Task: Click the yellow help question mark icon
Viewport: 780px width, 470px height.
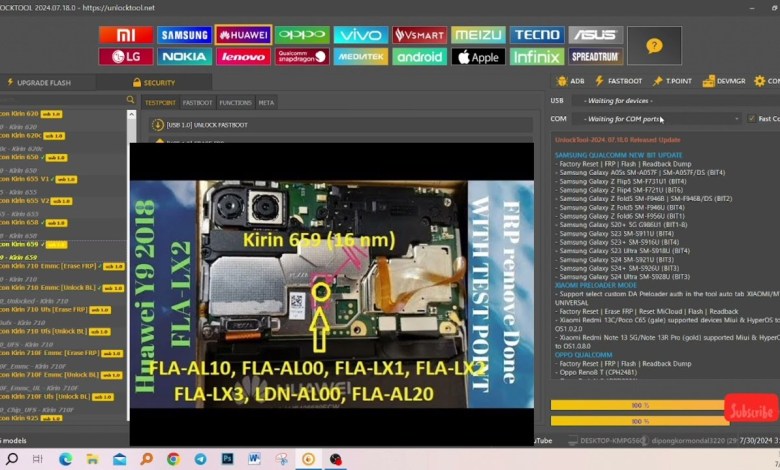Action: (654, 46)
